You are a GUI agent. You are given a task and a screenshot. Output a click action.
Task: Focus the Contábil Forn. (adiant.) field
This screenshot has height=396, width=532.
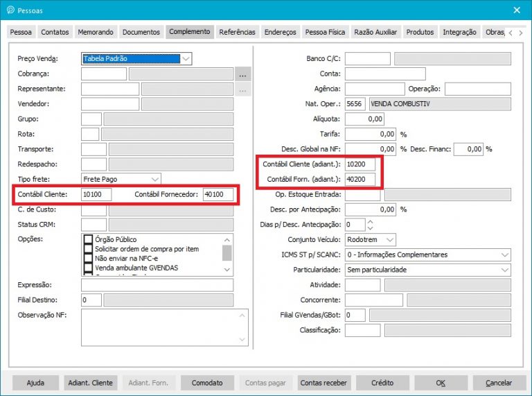[360, 180]
